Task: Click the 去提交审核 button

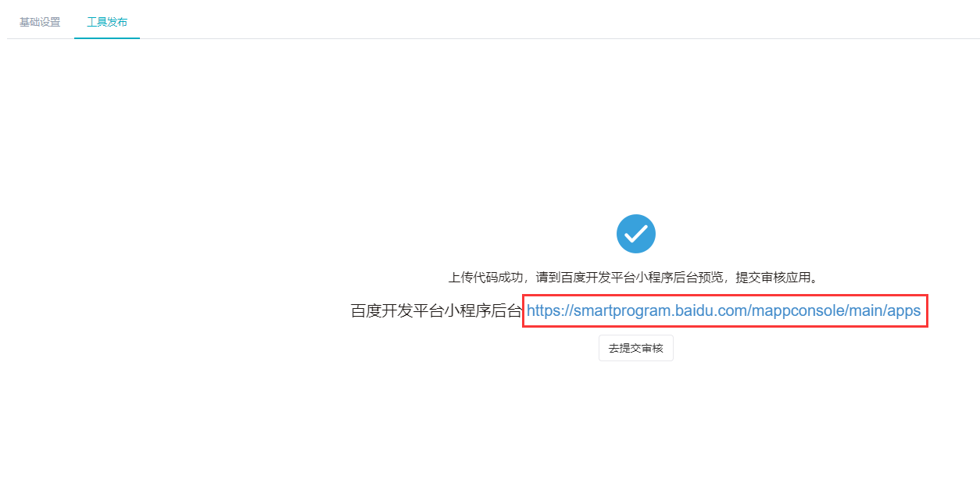Action: pyautogui.click(x=636, y=348)
